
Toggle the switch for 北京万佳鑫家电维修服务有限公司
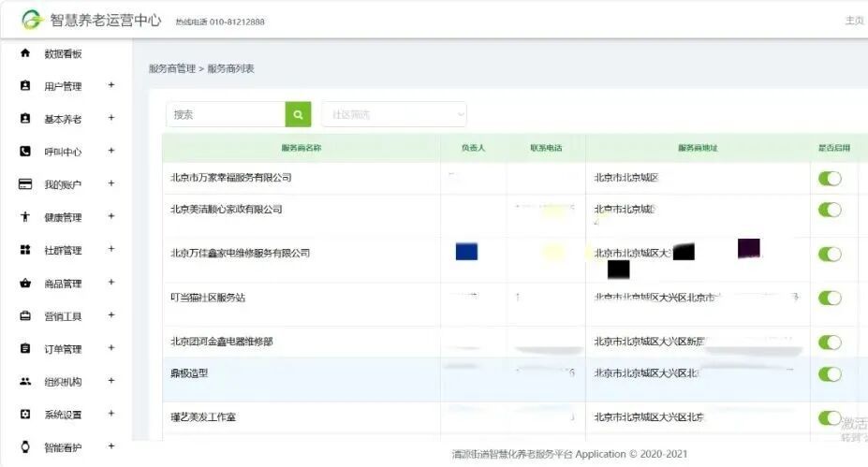click(x=830, y=254)
